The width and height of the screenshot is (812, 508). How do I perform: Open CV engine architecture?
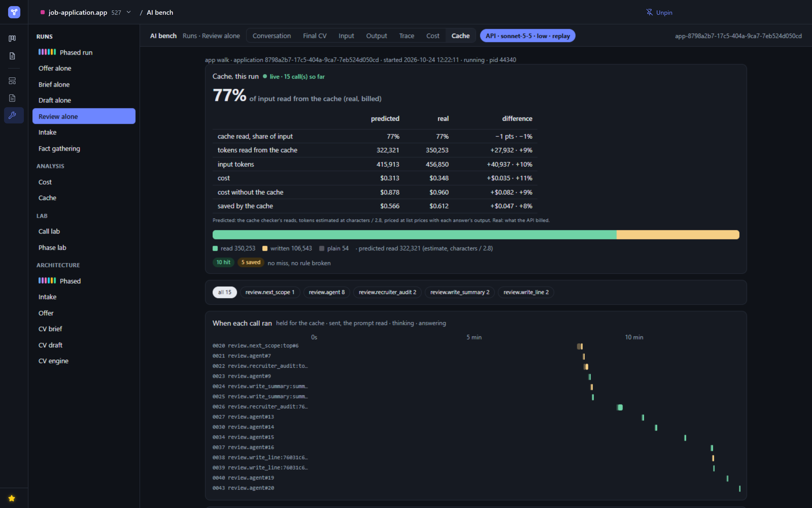coord(84,361)
